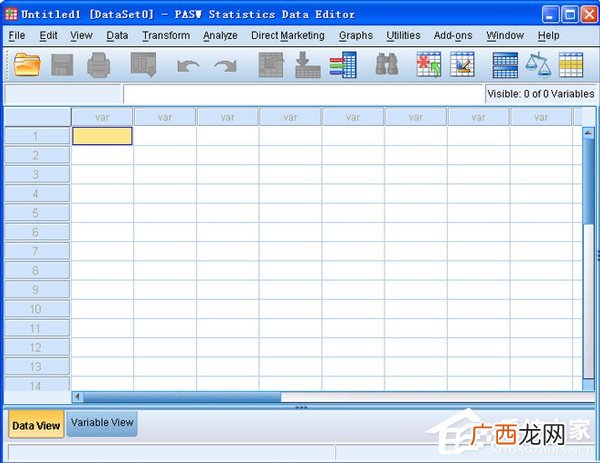Screen dimensions: 600x463
Task: Select row header 4
Action: coord(37,194)
